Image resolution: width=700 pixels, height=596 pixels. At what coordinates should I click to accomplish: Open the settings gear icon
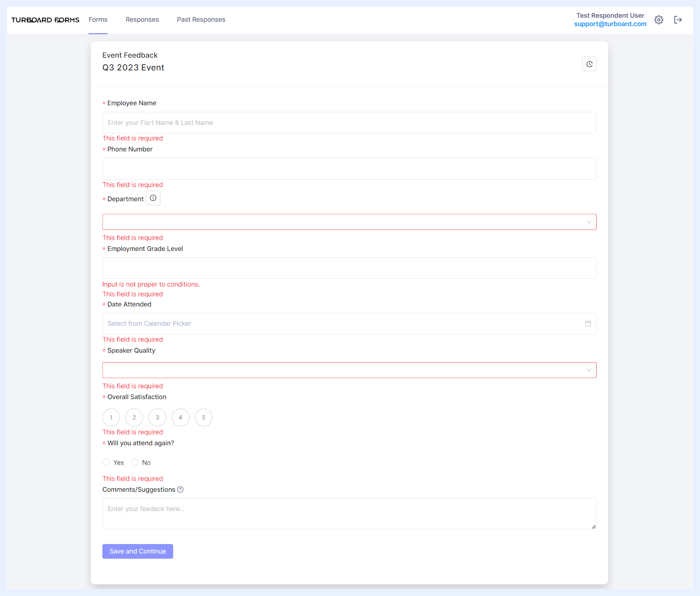point(659,20)
